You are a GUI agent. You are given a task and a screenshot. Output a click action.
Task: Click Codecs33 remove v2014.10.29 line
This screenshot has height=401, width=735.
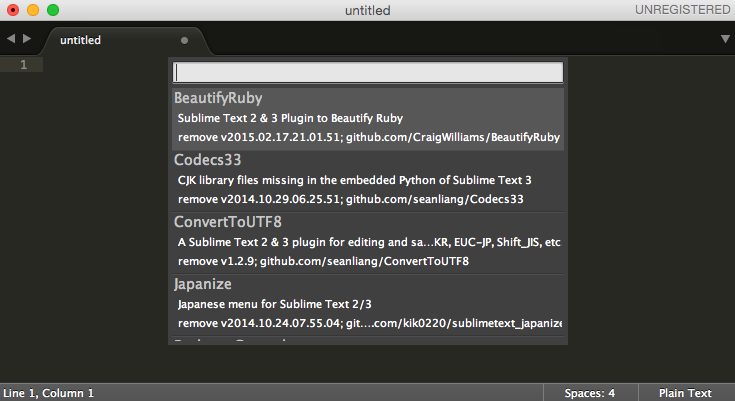[351, 199]
